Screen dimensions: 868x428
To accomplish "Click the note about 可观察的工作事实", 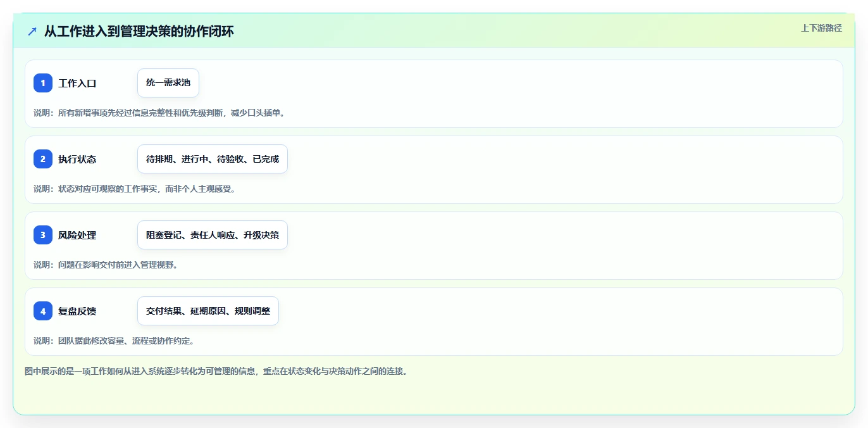I will pyautogui.click(x=134, y=189).
